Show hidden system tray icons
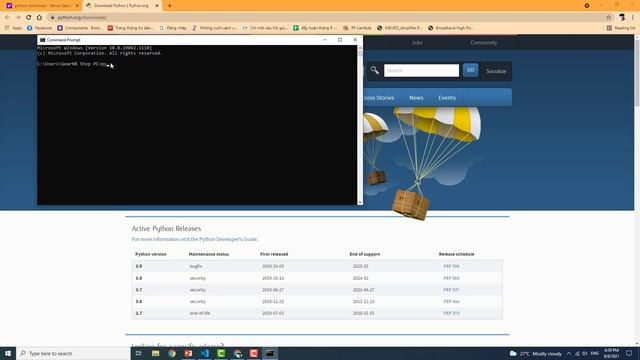Image resolution: width=640 pixels, height=360 pixels. [x=569, y=353]
